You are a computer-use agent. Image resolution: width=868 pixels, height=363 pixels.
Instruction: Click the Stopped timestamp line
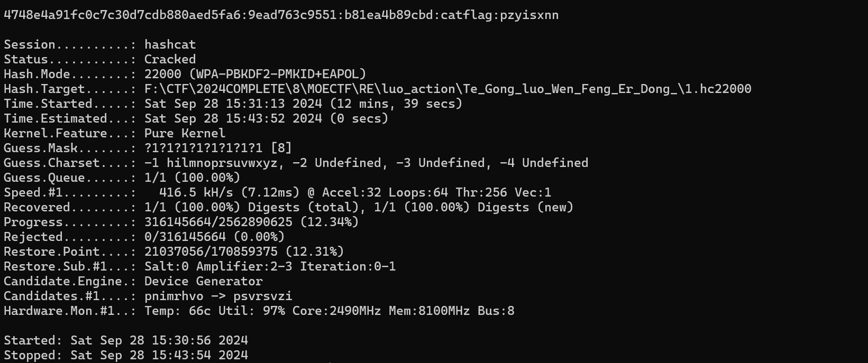tap(125, 355)
